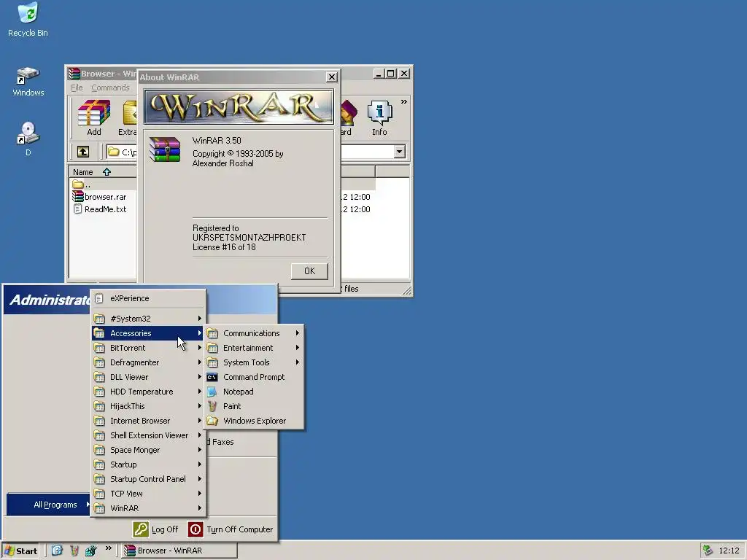Click the Add toolbar icon in WinRAR
Screen dimensions: 747x560
point(94,117)
